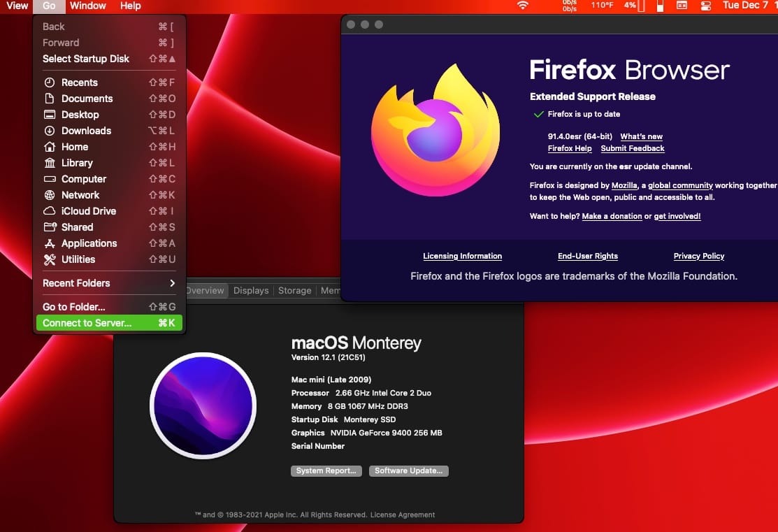Click the 4% battery percentage text
Screen dimensions: 778x532
(x=630, y=6)
